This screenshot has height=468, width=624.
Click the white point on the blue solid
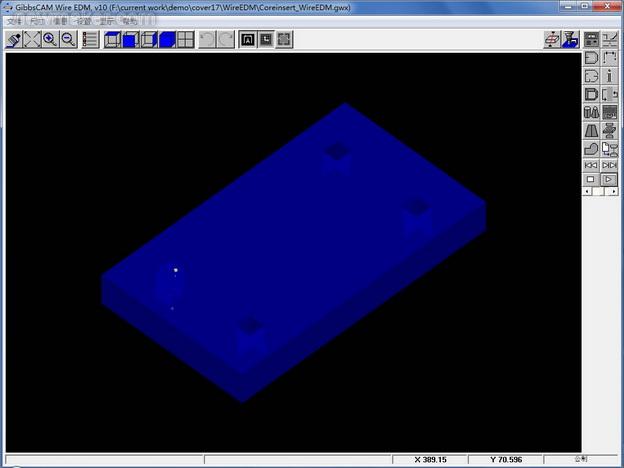click(176, 270)
